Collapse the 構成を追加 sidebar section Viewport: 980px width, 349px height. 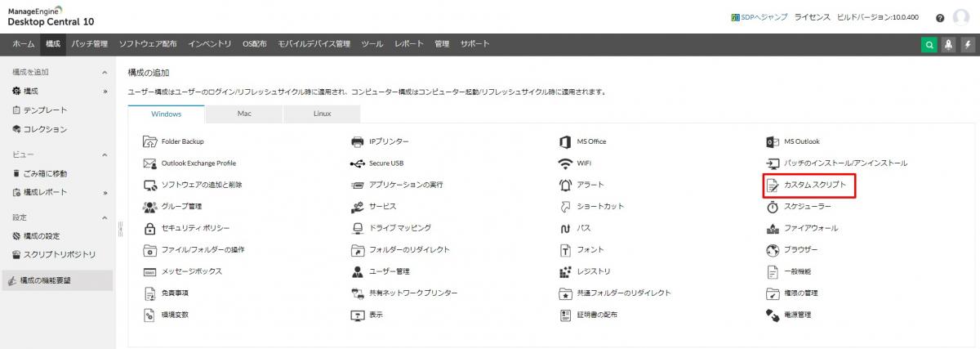point(105,72)
